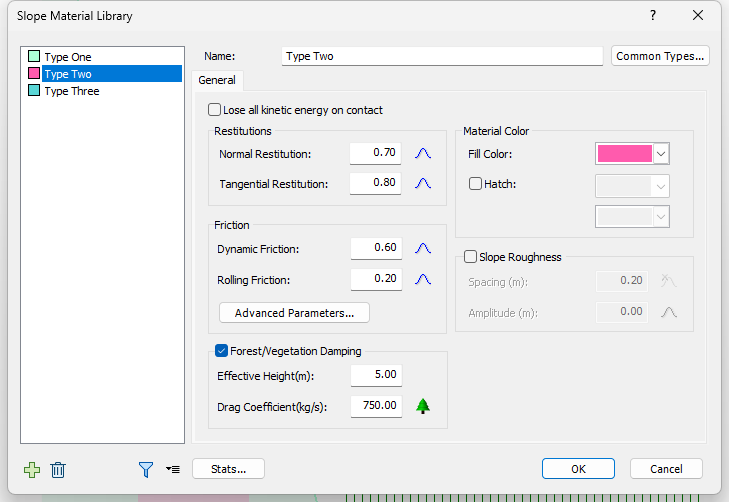Enable the Slope Roughness checkbox
This screenshot has width=729, height=502.
click(x=471, y=257)
